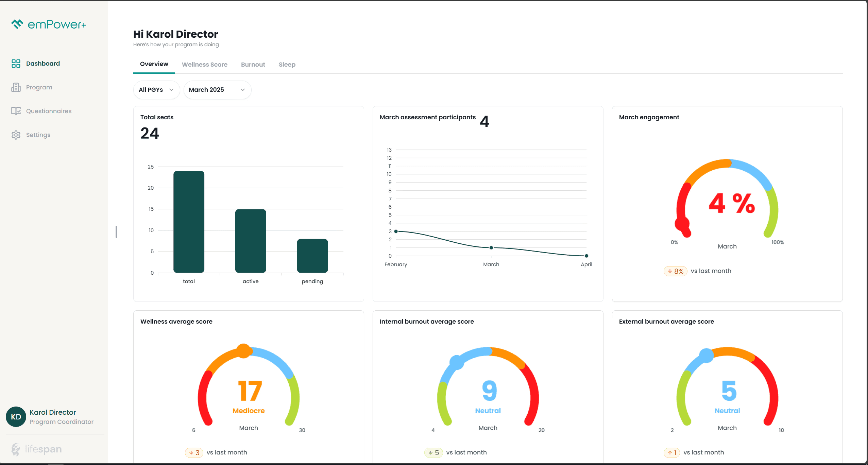868x465 pixels.
Task: Click the March data point on line chart
Action: tap(491, 248)
